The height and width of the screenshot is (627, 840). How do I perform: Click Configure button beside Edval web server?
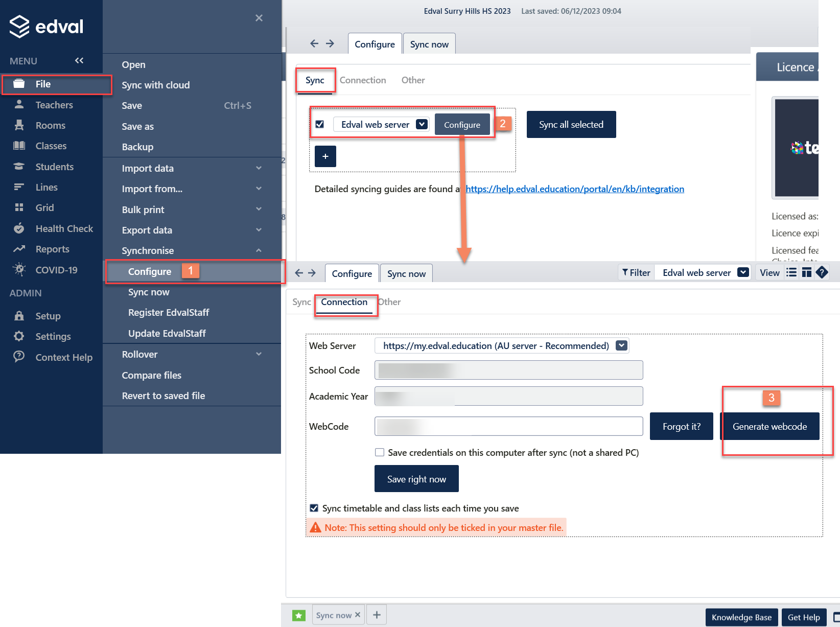(462, 125)
